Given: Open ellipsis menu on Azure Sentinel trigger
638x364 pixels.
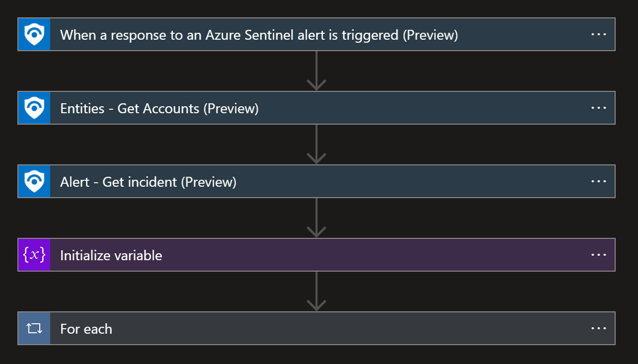Looking at the screenshot, I should click(x=598, y=34).
